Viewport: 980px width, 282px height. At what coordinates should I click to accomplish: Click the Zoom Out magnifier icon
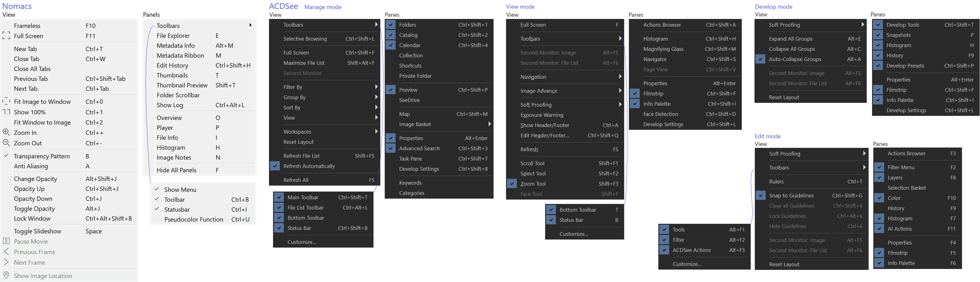click(6, 143)
